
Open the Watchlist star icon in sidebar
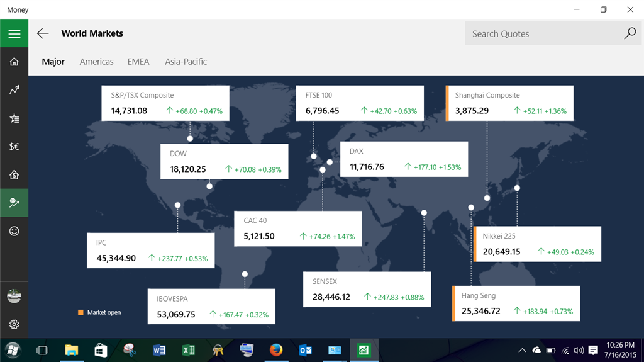pyautogui.click(x=14, y=118)
